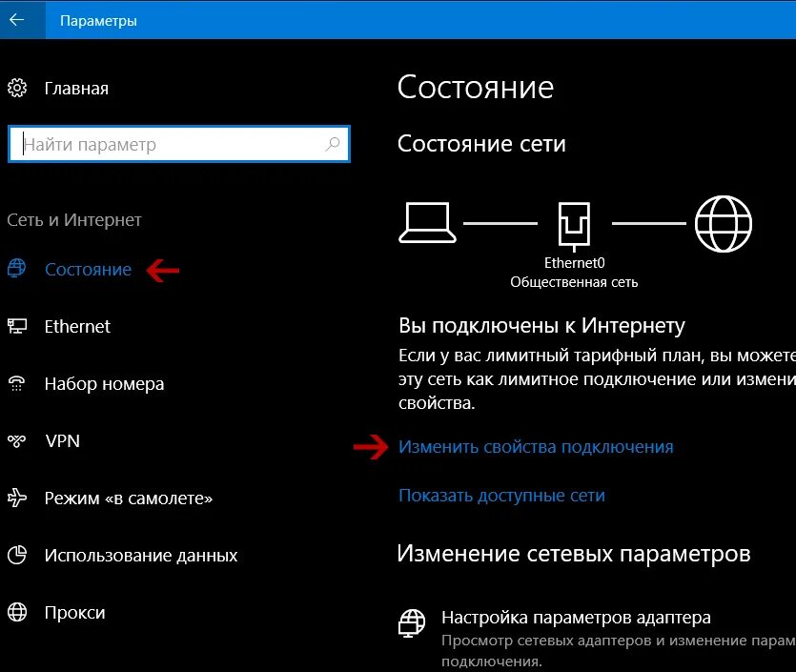This screenshot has width=796, height=672.
Task: Click the back arrow in title bar
Action: pyautogui.click(x=17, y=20)
